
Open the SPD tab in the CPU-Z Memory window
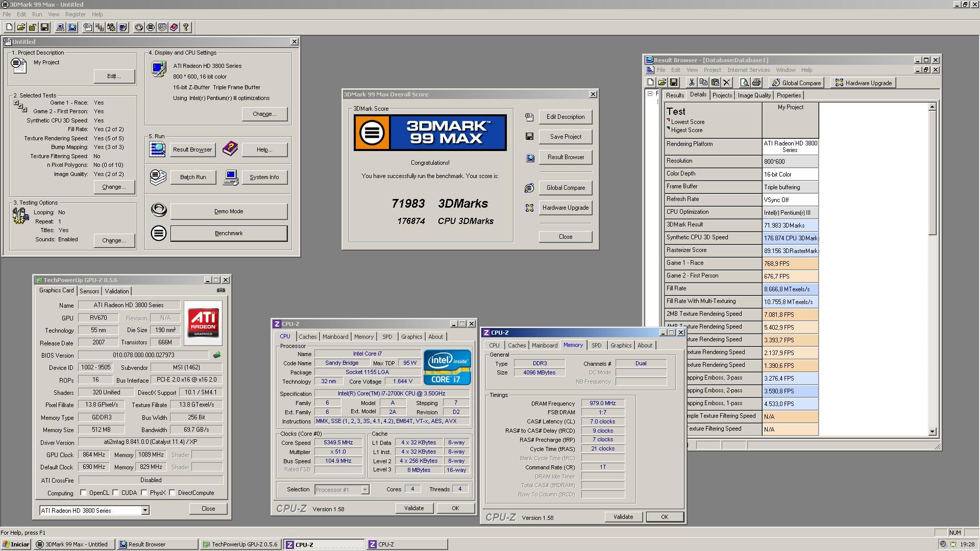596,345
